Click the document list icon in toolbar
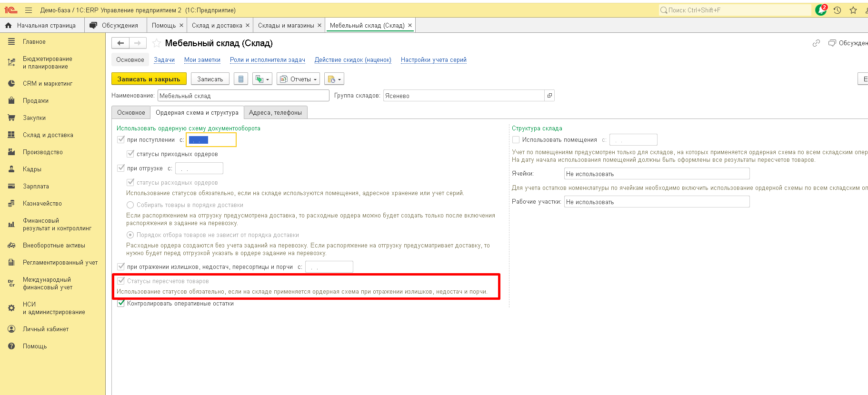 (x=241, y=79)
